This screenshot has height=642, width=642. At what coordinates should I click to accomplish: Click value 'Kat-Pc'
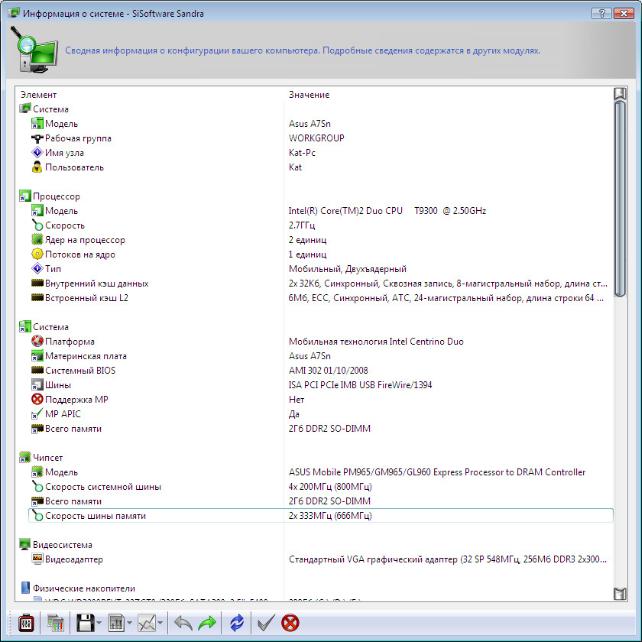pos(302,153)
